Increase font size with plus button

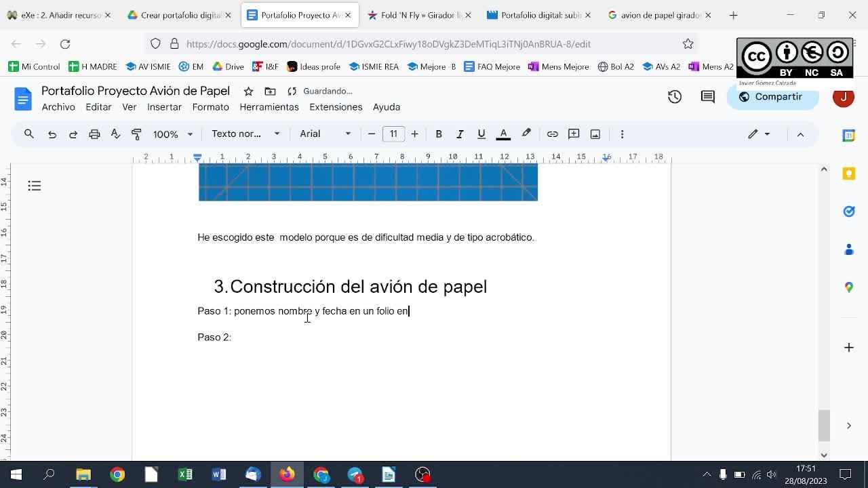coord(414,134)
